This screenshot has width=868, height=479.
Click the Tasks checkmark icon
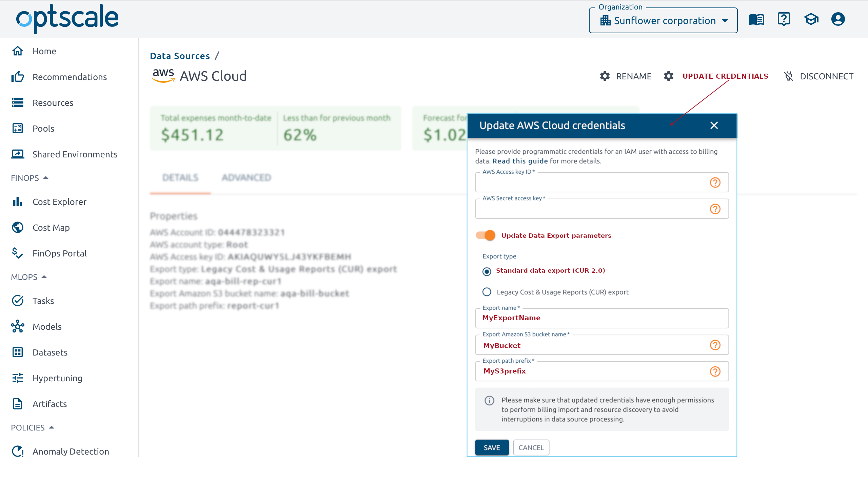click(x=18, y=301)
